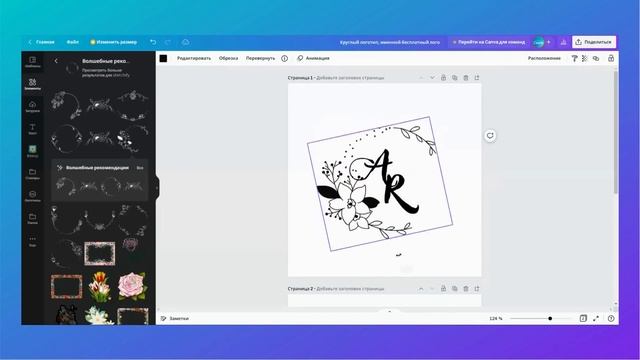Select the Обрезка crop tool
Viewport: 640px width, 360px height.
click(x=229, y=58)
